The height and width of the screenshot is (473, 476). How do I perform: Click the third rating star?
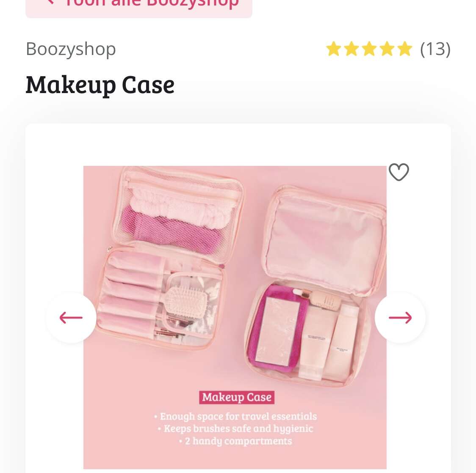(369, 49)
